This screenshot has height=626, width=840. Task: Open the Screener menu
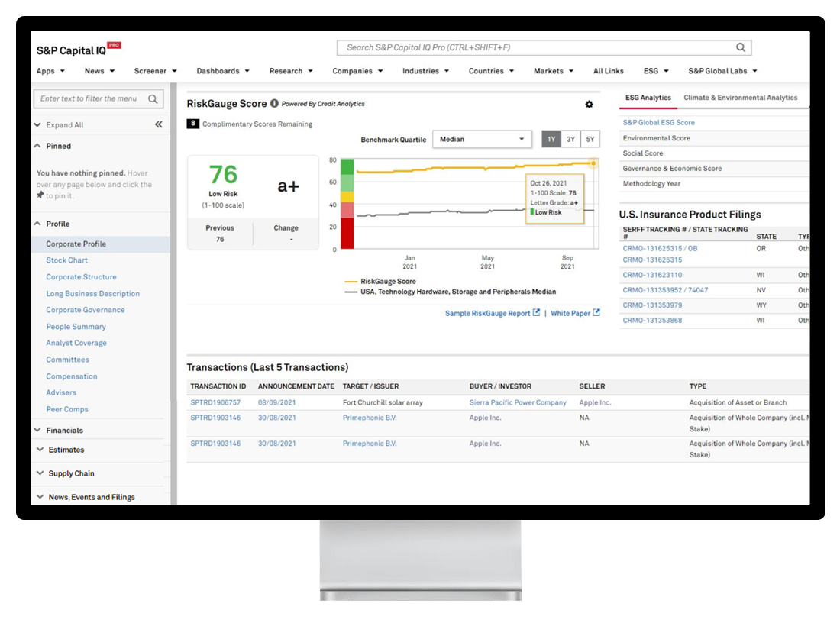(155, 71)
